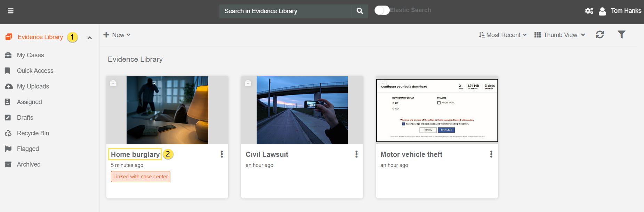Open the Recycle Bin section
The image size is (644, 212).
[33, 133]
